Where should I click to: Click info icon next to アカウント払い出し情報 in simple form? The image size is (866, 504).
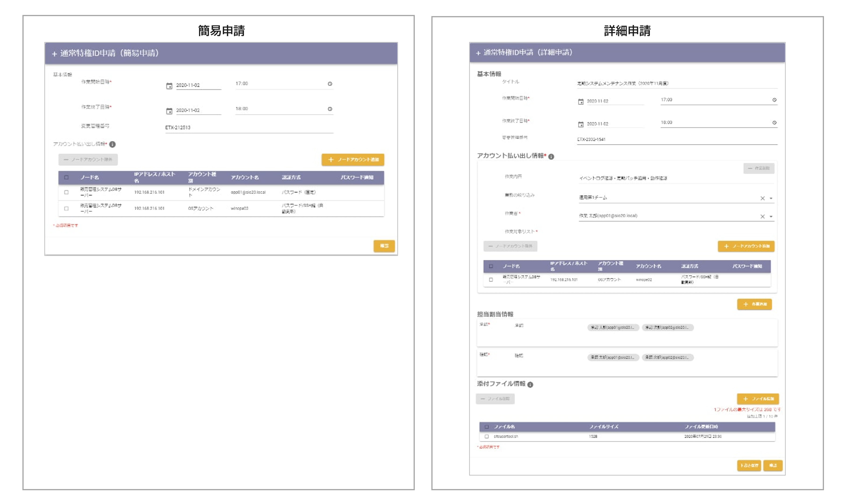tap(112, 144)
